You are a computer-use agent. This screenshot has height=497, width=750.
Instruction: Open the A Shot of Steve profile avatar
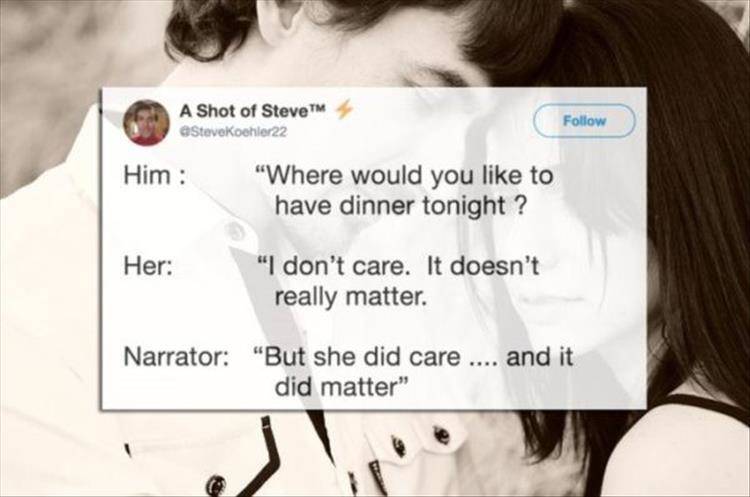(x=146, y=122)
